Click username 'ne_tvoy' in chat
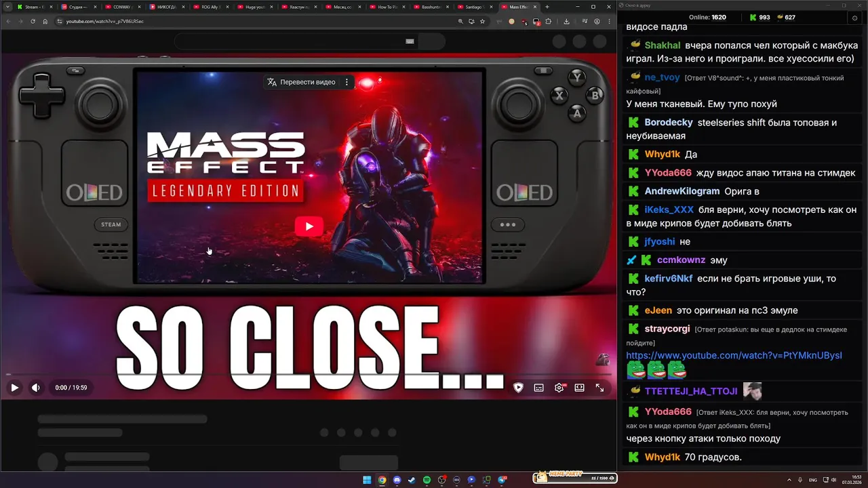 pyautogui.click(x=663, y=77)
